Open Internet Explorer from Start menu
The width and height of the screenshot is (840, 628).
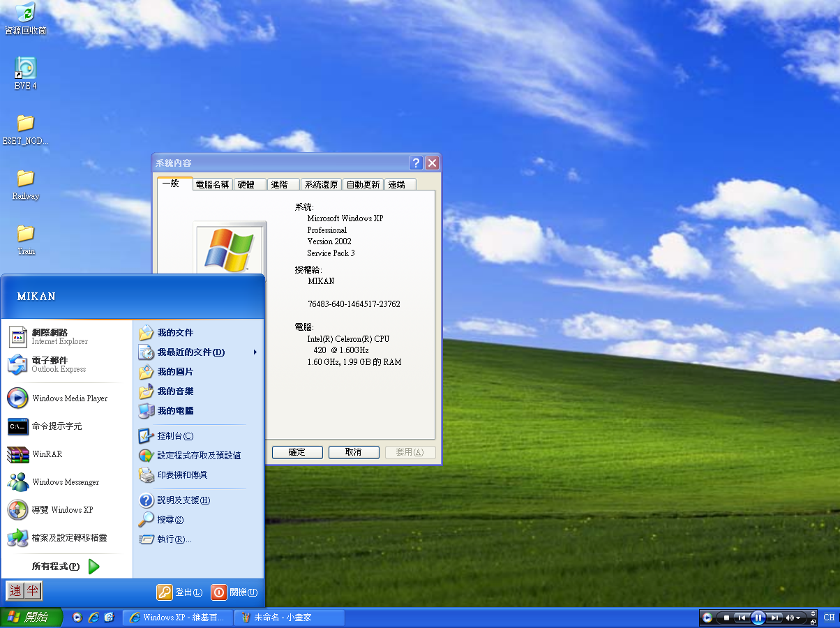click(x=66, y=337)
